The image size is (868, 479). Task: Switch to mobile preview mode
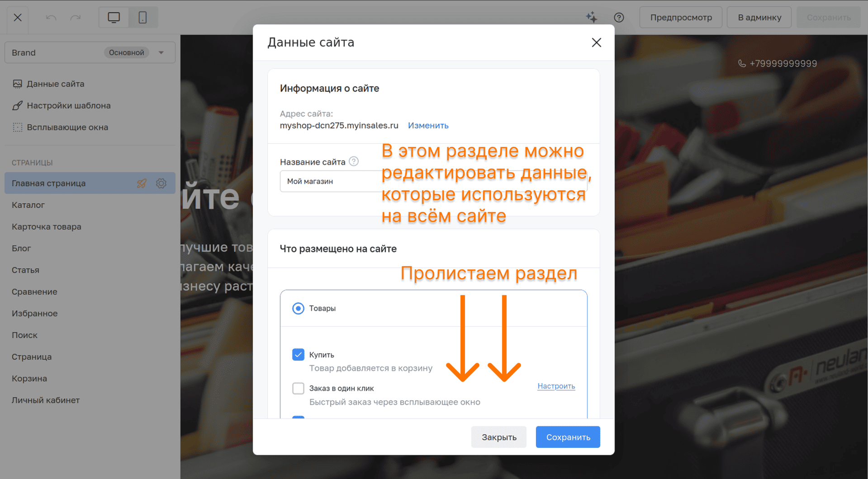pyautogui.click(x=142, y=18)
